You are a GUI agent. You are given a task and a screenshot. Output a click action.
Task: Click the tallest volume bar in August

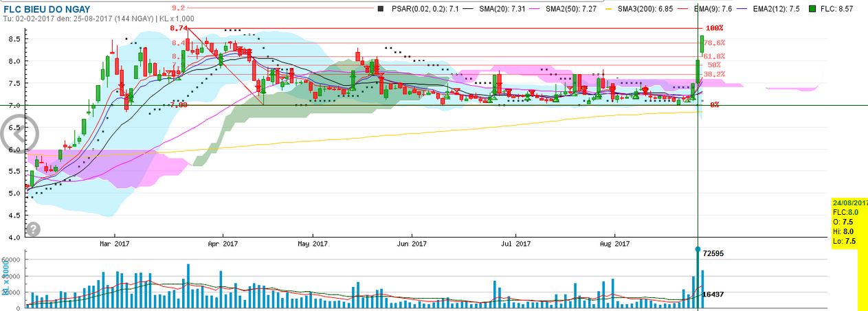click(698, 279)
